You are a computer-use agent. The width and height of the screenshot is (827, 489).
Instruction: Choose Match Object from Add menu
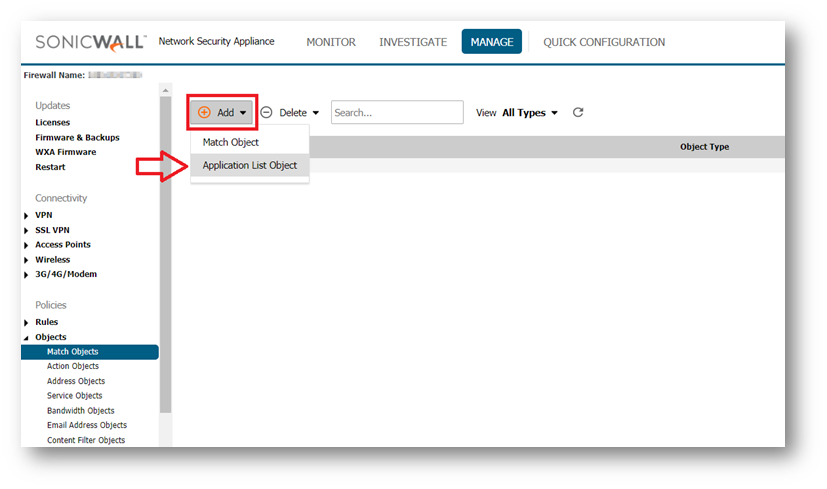[230, 143]
